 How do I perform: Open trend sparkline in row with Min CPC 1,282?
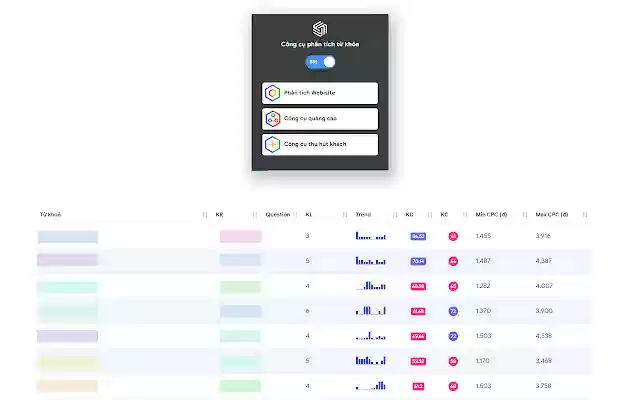coord(371,285)
